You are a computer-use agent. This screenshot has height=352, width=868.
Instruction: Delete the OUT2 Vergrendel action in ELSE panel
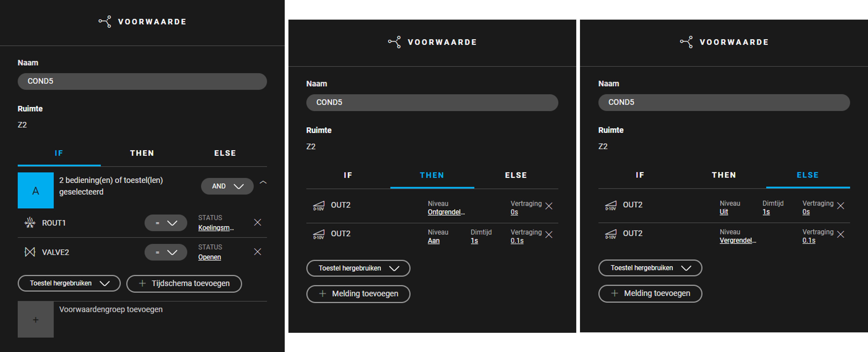pyautogui.click(x=841, y=234)
